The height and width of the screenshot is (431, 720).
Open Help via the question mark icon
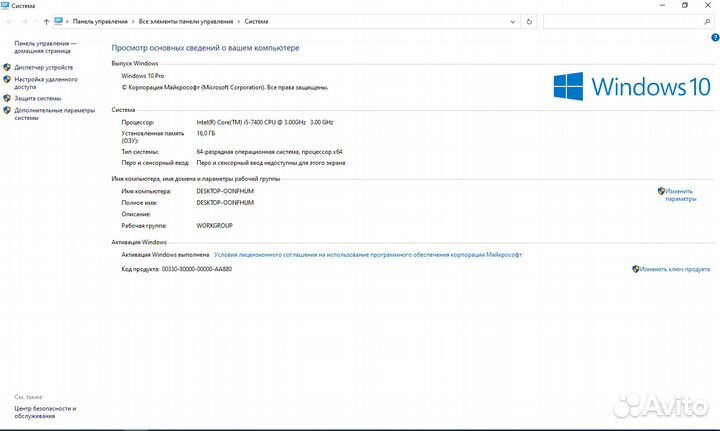click(x=715, y=38)
